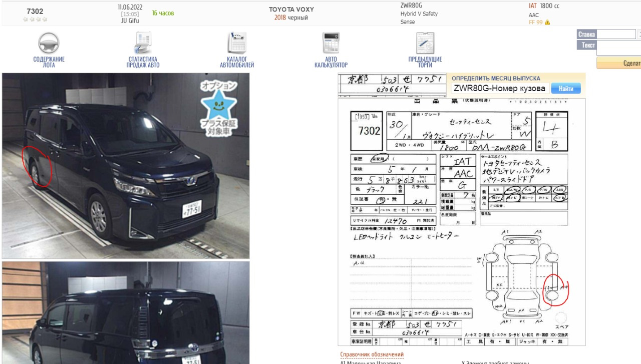641x364 pixels.
Task: Click '16 часов' time remaining text
Action: [x=163, y=13]
